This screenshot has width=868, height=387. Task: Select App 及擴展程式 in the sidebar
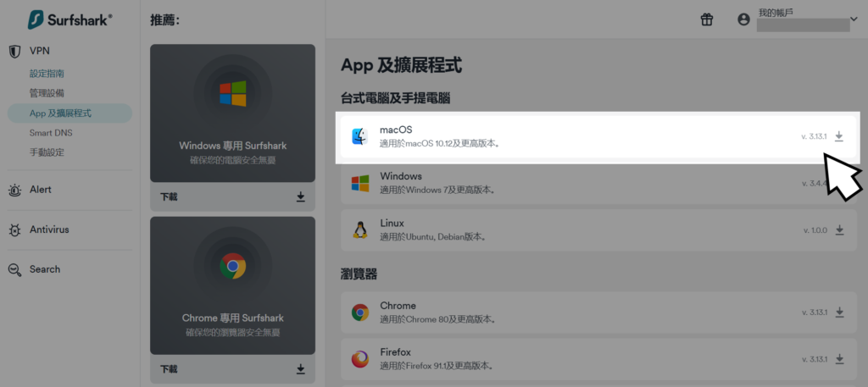pos(70,113)
